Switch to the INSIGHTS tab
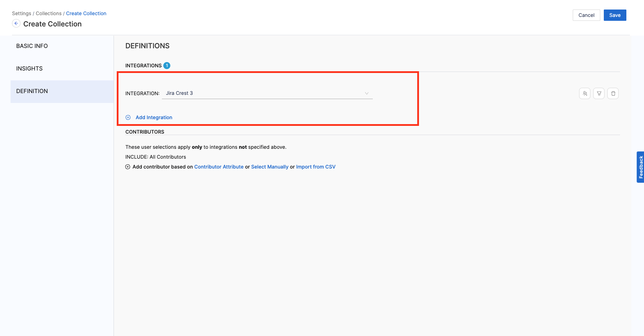Image resolution: width=644 pixels, height=336 pixels. pos(29,68)
